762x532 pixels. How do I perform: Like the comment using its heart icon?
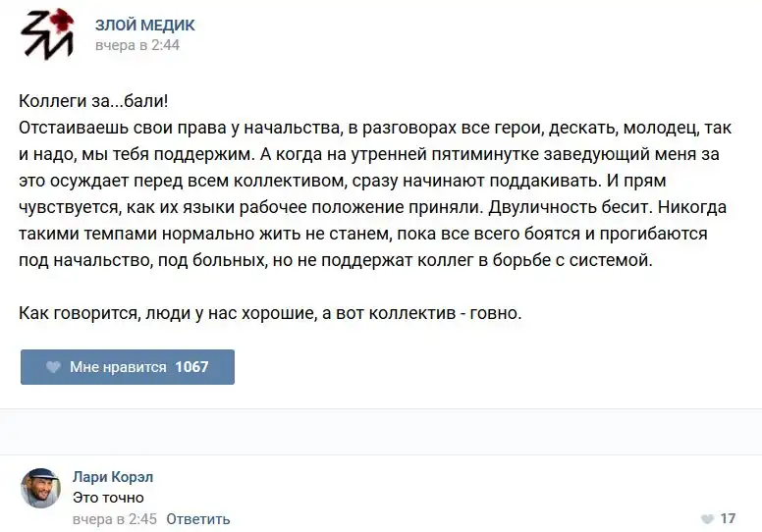(707, 519)
